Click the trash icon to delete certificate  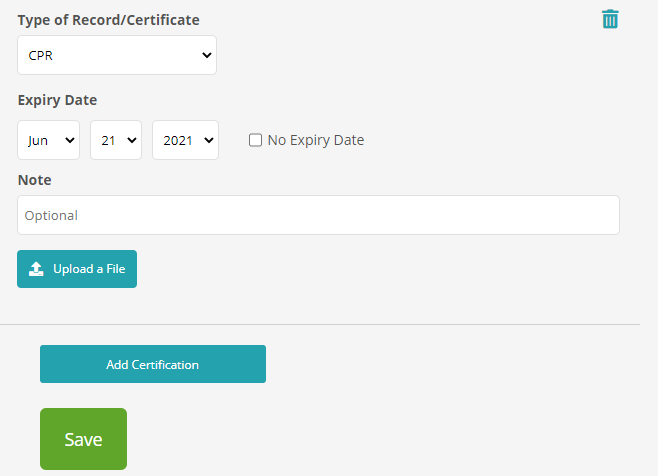610,19
